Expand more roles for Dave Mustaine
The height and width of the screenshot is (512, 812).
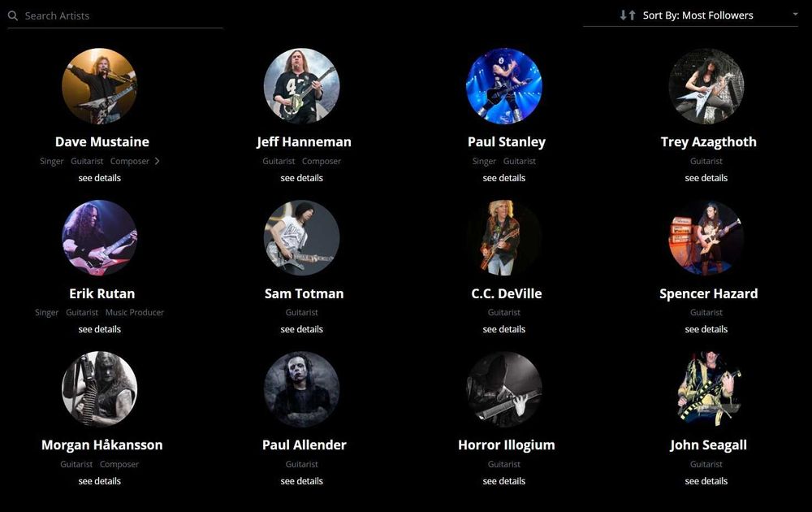pos(157,161)
